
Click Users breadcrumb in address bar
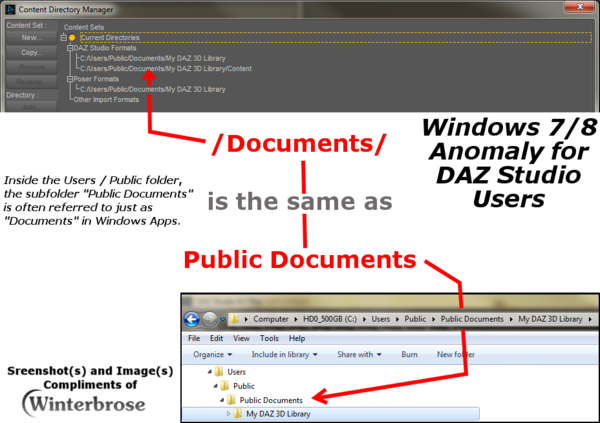tap(380, 319)
